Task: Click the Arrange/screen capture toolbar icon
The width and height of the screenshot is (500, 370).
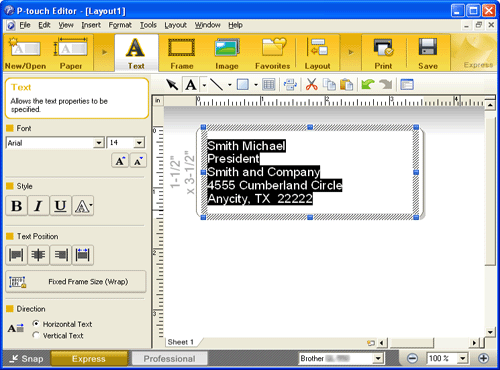Action: click(x=290, y=85)
